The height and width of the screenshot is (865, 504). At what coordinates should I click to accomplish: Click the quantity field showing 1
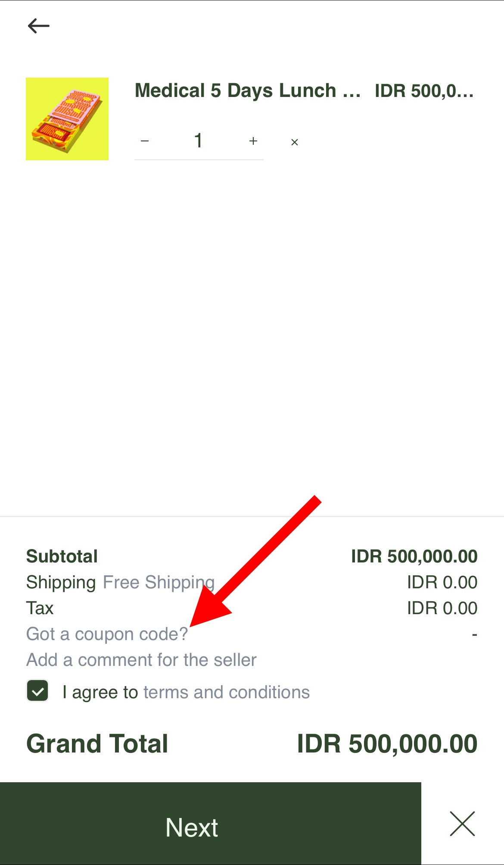pos(199,141)
